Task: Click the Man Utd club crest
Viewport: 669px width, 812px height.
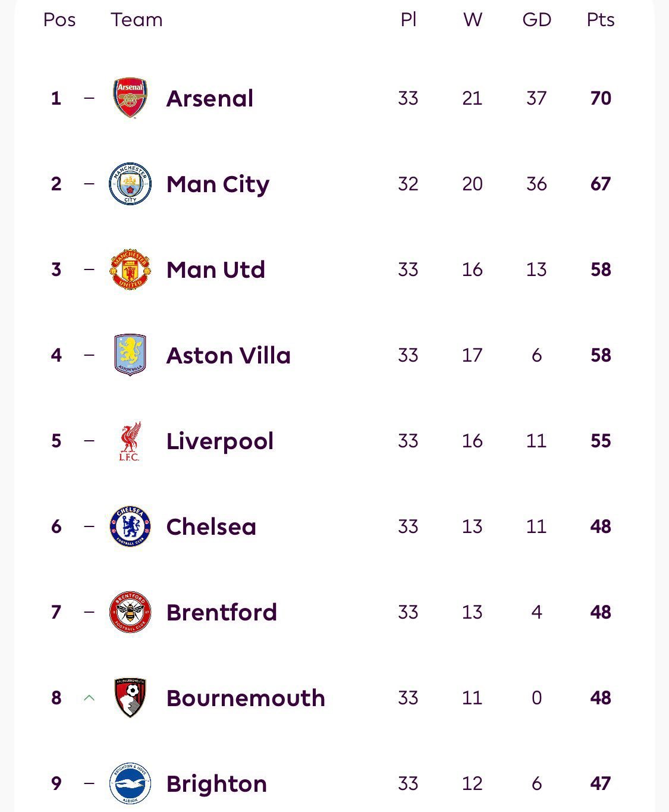Action: pyautogui.click(x=130, y=269)
